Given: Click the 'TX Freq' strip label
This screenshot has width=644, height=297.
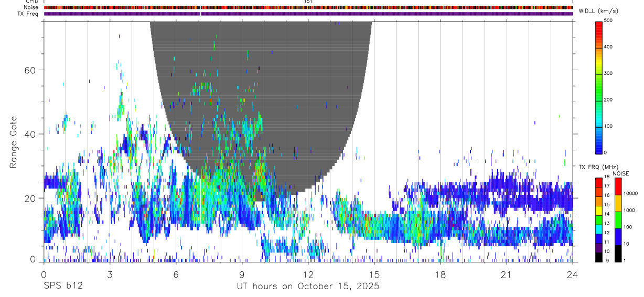Looking at the screenshot, I should 28,14.
